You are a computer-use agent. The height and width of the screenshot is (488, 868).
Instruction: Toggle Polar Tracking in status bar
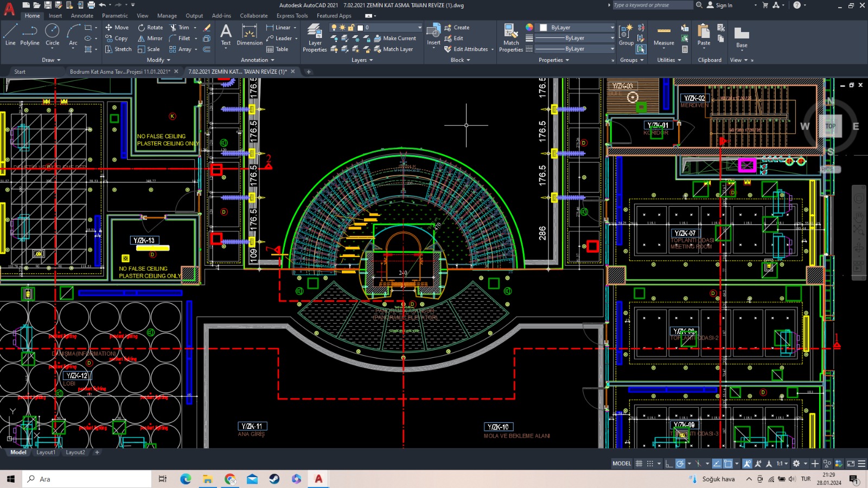point(680,464)
